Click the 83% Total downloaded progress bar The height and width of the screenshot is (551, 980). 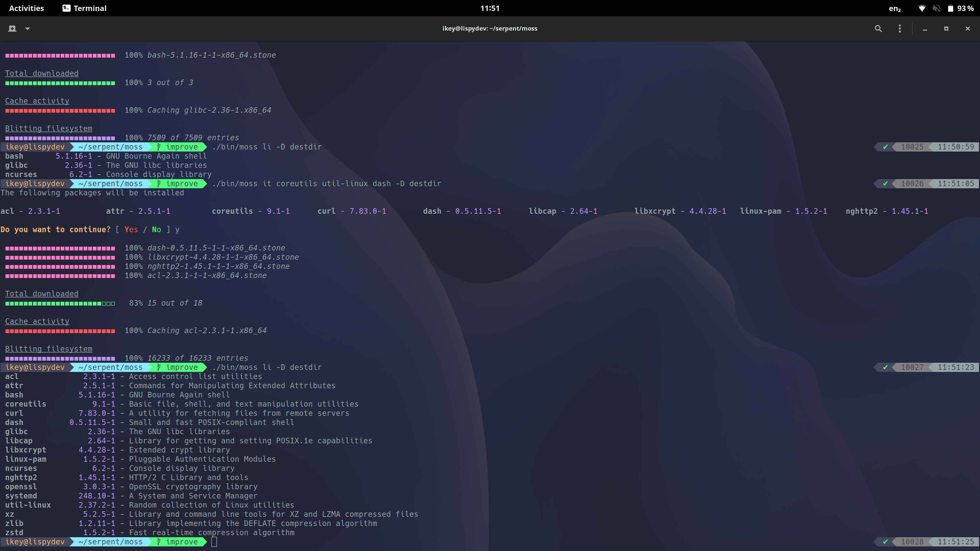point(60,303)
